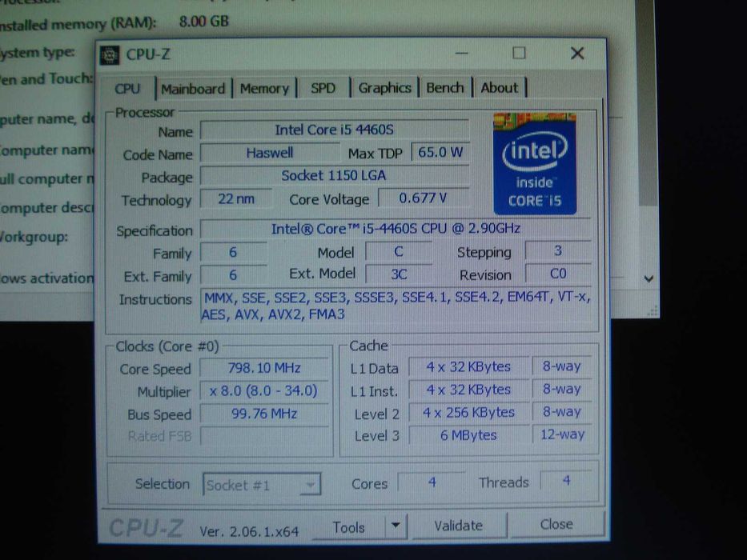
Task: Click the L1 Data '8-way' associativity value
Action: click(562, 366)
